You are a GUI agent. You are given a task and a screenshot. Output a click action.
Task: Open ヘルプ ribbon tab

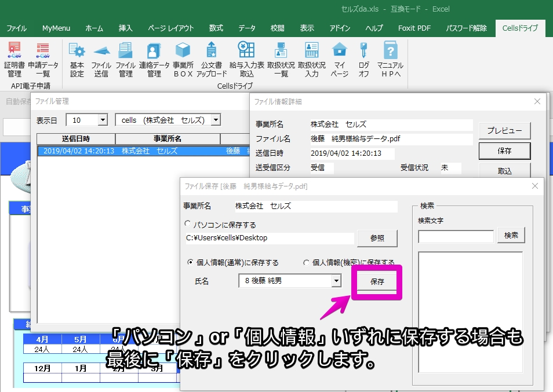point(374,28)
